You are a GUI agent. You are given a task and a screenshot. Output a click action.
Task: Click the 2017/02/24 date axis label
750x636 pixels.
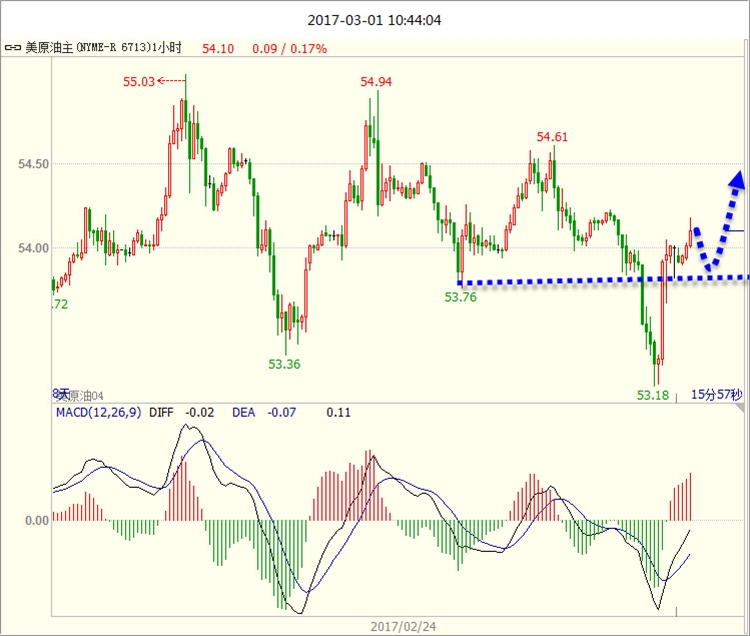[x=403, y=626]
